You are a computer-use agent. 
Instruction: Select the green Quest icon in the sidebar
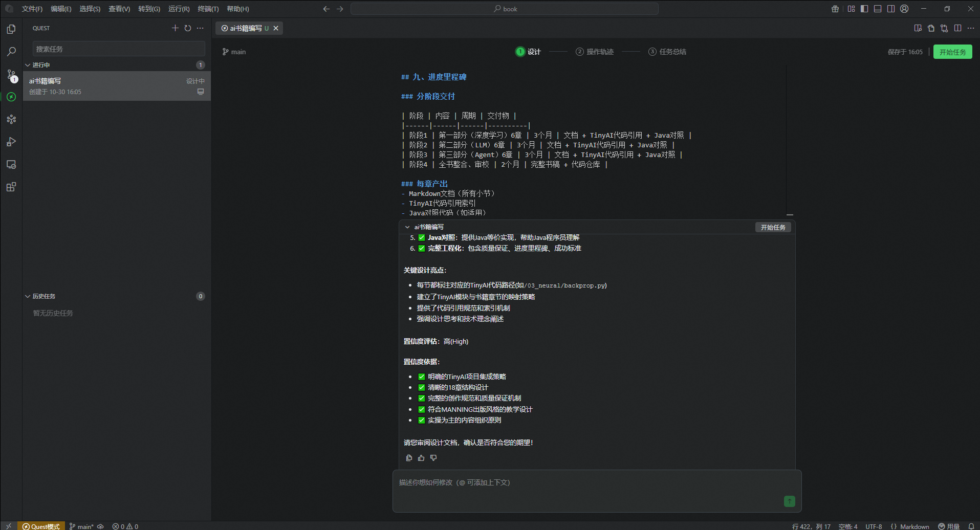[x=11, y=97]
